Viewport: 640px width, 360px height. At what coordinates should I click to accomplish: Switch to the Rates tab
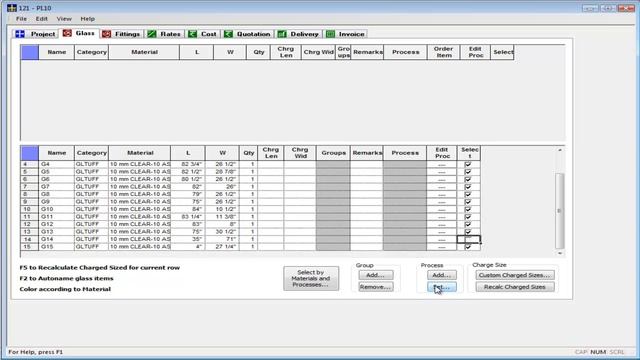tap(164, 34)
